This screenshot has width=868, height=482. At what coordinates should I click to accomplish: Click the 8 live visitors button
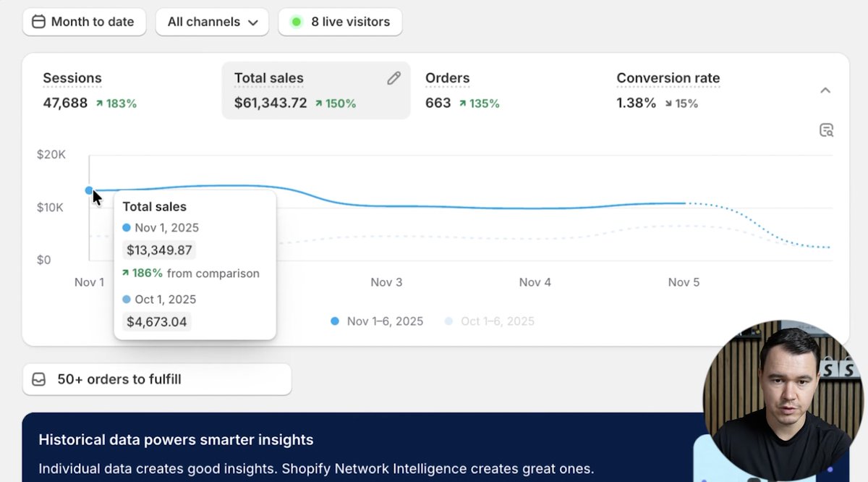click(340, 22)
